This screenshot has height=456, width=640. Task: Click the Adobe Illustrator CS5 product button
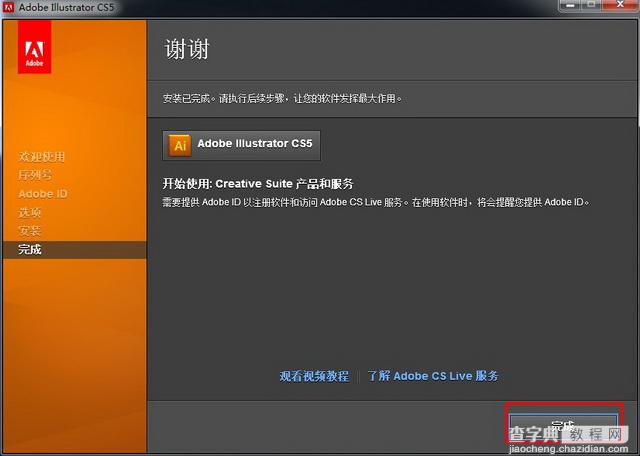241,145
